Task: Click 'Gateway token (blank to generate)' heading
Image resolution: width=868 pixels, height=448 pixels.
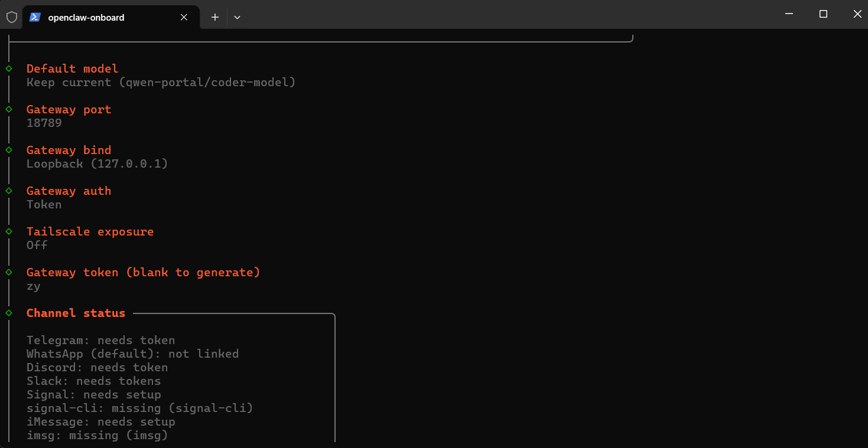Action: (x=144, y=272)
